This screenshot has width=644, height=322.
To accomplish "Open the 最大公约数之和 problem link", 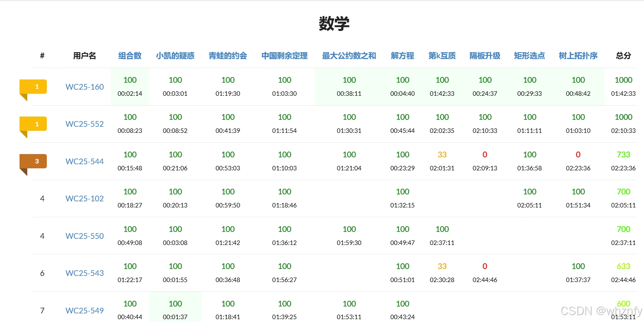I will pyautogui.click(x=349, y=55).
